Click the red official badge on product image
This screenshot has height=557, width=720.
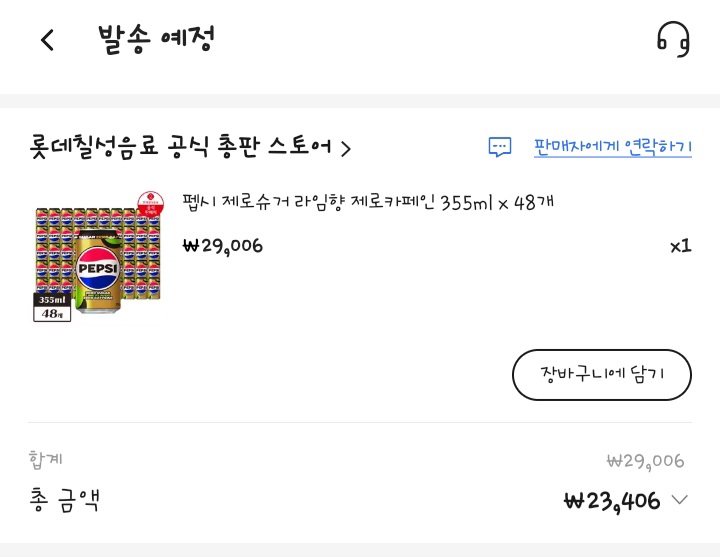pyautogui.click(x=151, y=203)
